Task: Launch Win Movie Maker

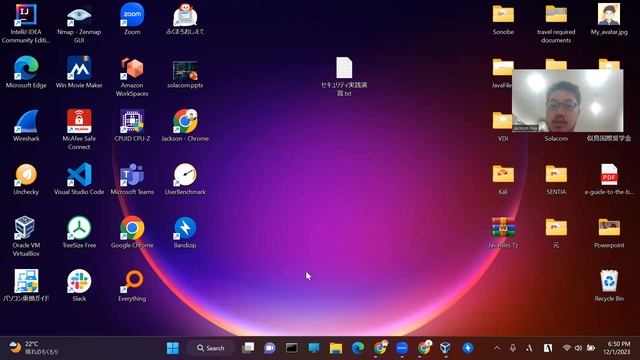Action: click(79, 68)
